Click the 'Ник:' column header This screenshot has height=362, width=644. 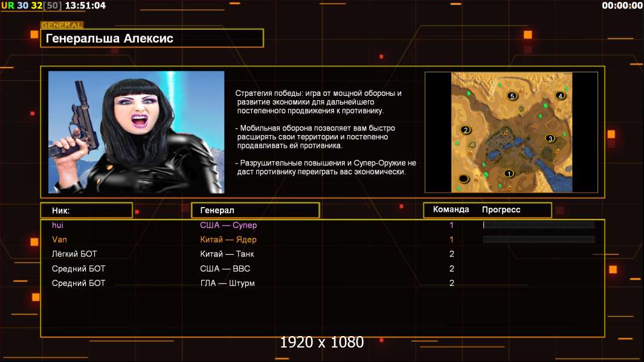point(86,211)
